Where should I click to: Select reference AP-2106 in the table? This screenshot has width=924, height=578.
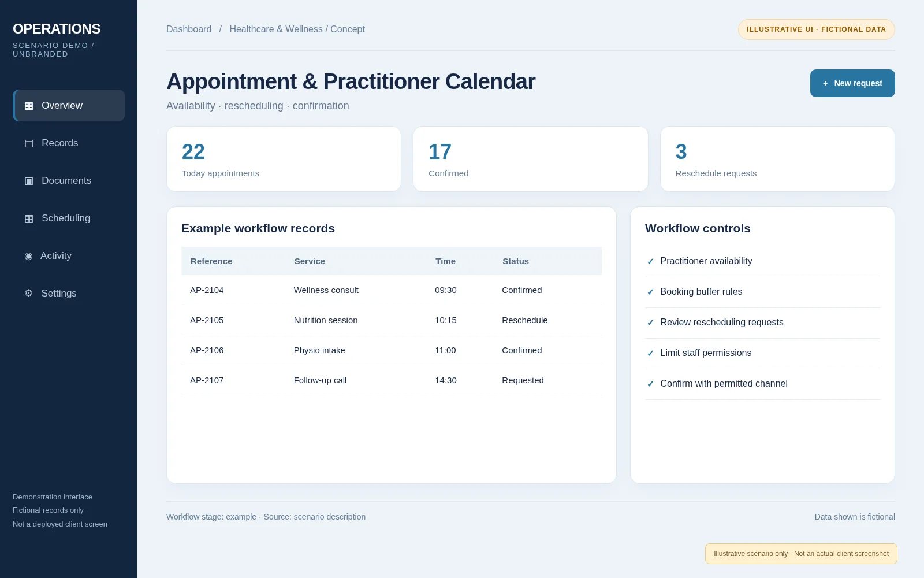click(x=207, y=350)
